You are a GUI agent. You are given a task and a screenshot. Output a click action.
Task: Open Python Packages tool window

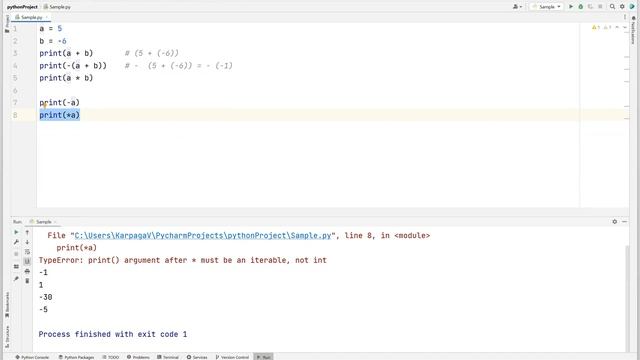[76, 357]
